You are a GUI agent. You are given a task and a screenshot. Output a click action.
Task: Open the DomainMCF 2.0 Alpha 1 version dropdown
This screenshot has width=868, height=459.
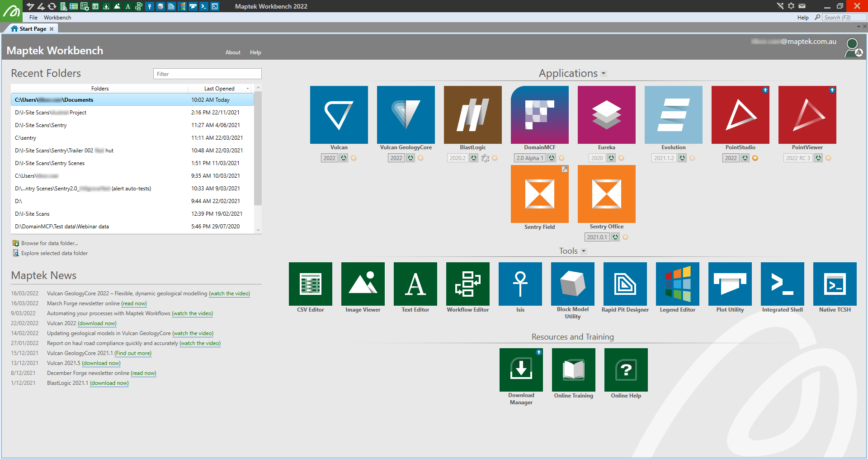530,158
